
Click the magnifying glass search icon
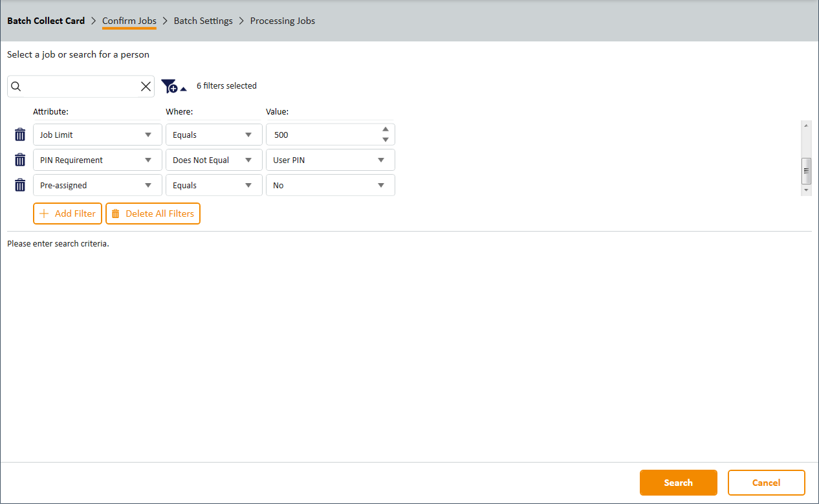point(17,87)
